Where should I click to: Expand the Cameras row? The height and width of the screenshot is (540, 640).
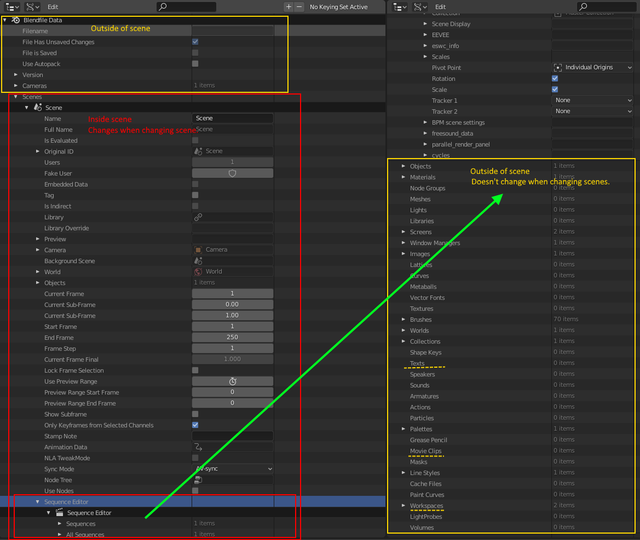16,86
